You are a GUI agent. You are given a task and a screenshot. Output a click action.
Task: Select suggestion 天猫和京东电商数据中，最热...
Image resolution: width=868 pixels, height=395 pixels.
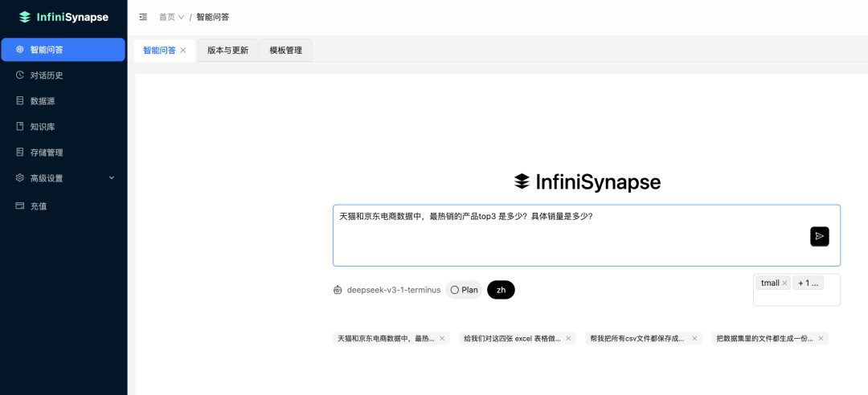(386, 339)
